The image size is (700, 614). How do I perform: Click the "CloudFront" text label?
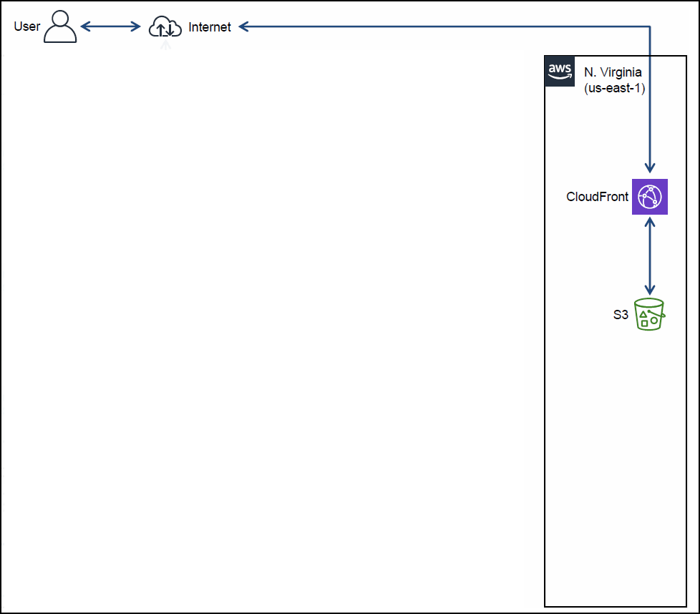(x=598, y=197)
